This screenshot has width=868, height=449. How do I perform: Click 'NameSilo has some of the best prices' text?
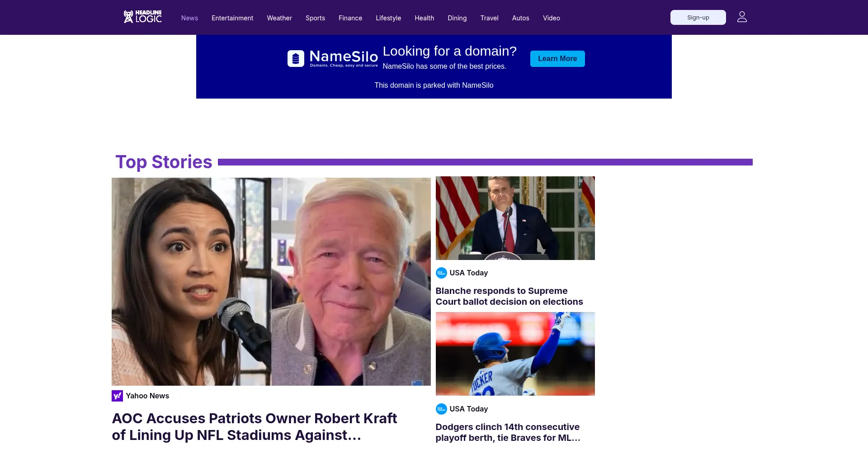444,66
